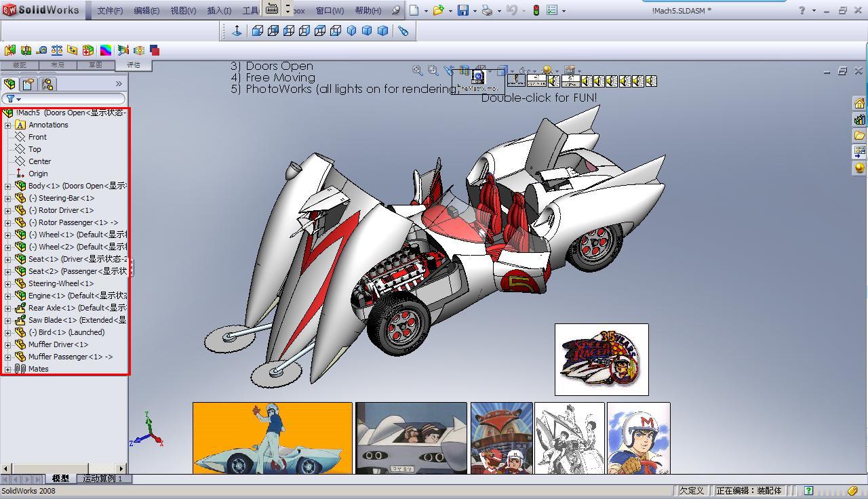The width and height of the screenshot is (868, 499).
Task: Open the 窗口(W) menu
Action: click(x=330, y=11)
